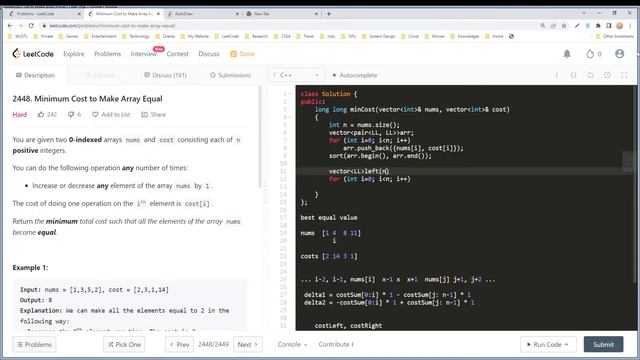Click the Problems list button at bottom

coord(34,344)
